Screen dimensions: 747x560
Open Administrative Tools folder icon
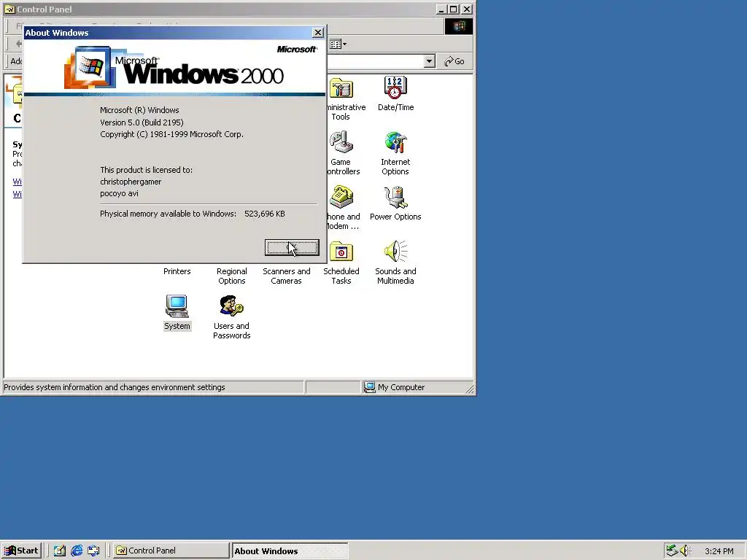[x=341, y=88]
